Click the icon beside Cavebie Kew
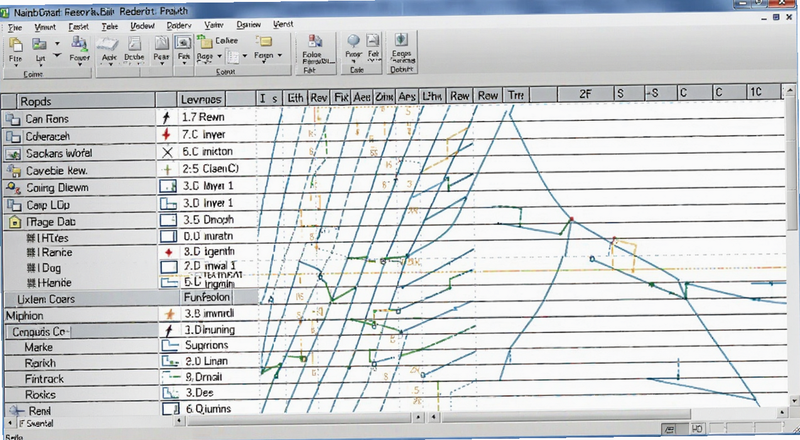Viewport: 800px width, 440px height. 13,171
